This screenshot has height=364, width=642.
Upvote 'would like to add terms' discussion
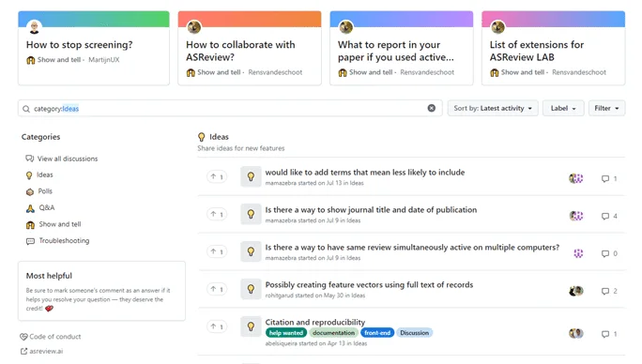point(217,177)
